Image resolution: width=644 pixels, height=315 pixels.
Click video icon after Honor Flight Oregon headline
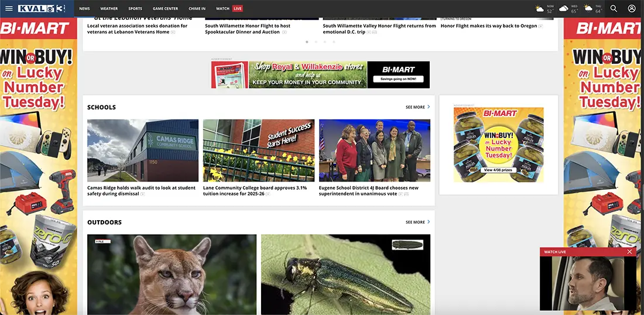540,26
